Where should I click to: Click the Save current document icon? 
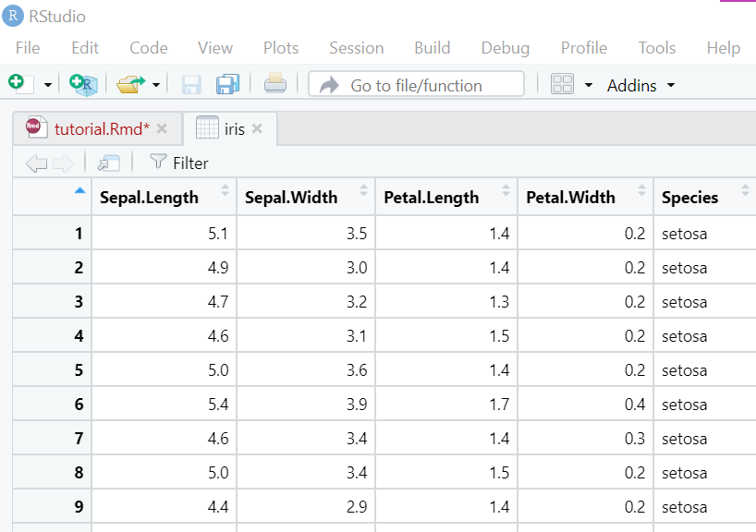[x=191, y=85]
